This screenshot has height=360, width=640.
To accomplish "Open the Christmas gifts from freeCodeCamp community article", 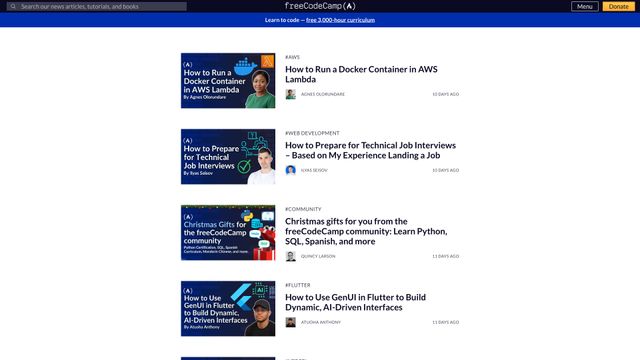I will [366, 231].
